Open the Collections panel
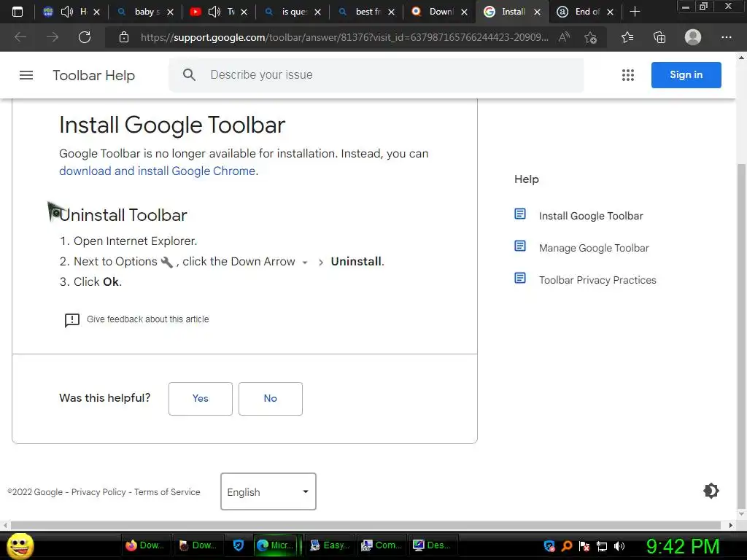The image size is (747, 560). tap(659, 37)
